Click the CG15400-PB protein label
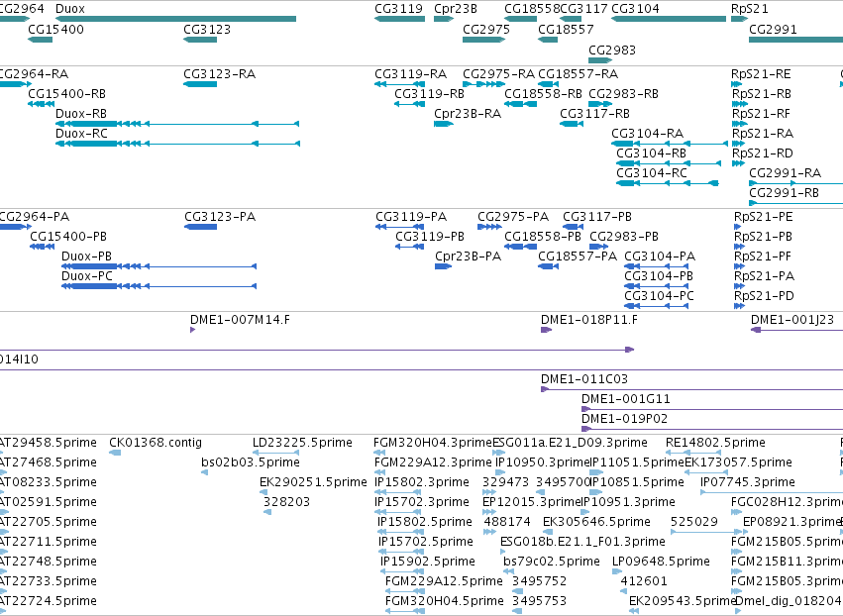Image resolution: width=843 pixels, height=616 pixels. coord(68,237)
